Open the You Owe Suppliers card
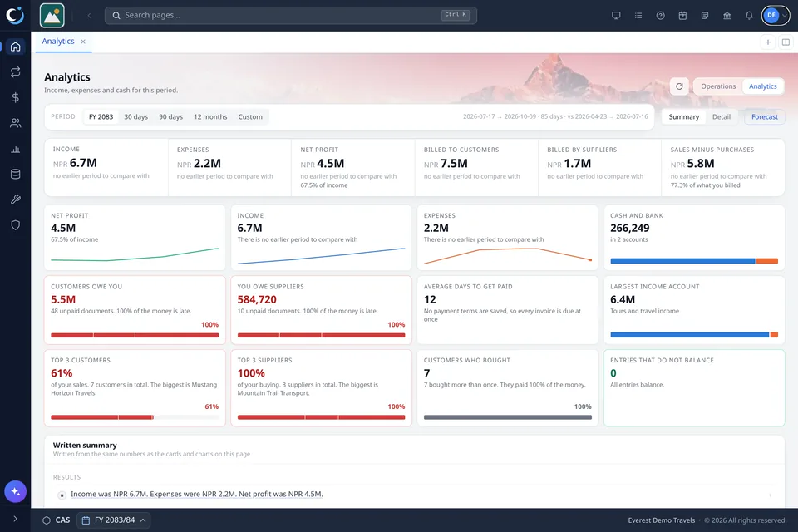The height and width of the screenshot is (532, 798). coord(321,310)
